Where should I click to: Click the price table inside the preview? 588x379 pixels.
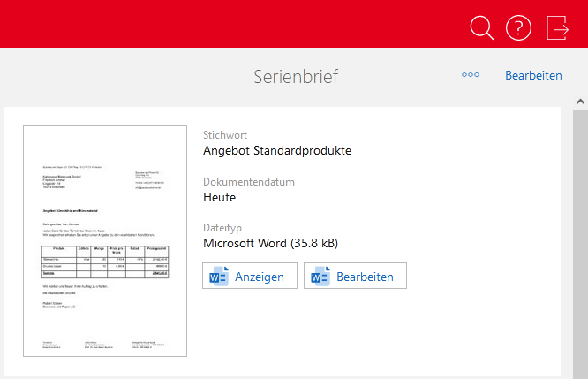(105, 262)
